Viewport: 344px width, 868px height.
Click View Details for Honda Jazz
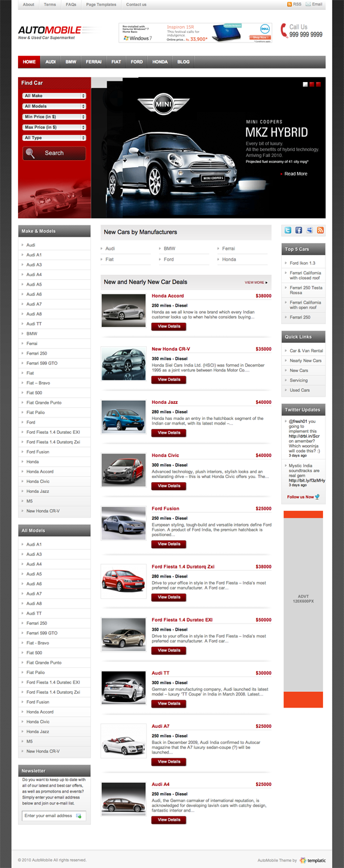[169, 433]
